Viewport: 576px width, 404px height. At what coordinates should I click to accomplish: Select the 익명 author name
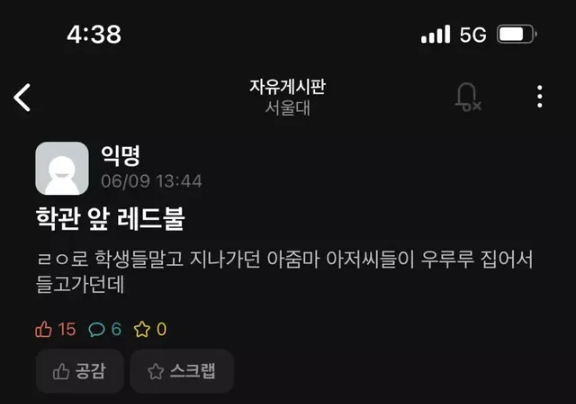pyautogui.click(x=120, y=155)
